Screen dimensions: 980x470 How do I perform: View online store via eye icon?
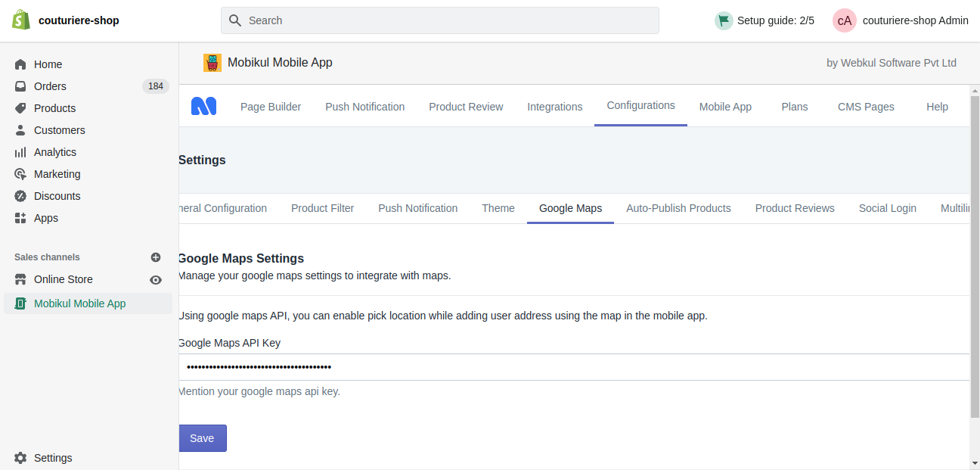click(156, 280)
